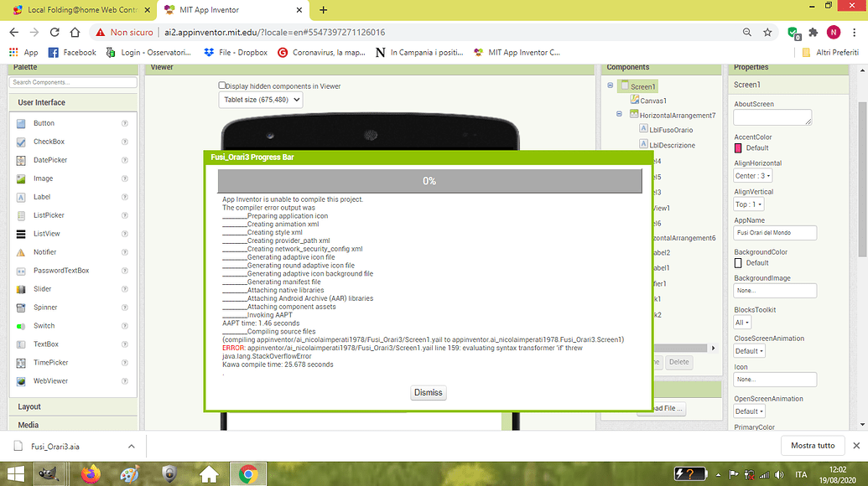Select the TimePicker palette component
This screenshot has height=486, width=868.
[x=50, y=363]
